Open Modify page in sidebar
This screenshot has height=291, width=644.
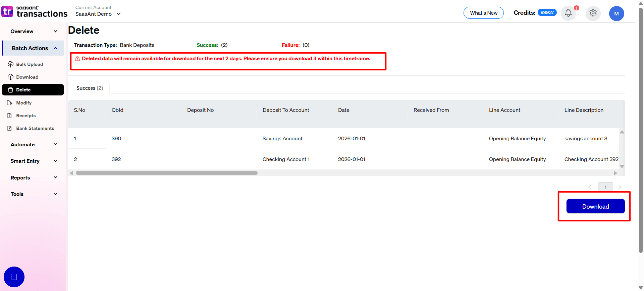pos(24,103)
